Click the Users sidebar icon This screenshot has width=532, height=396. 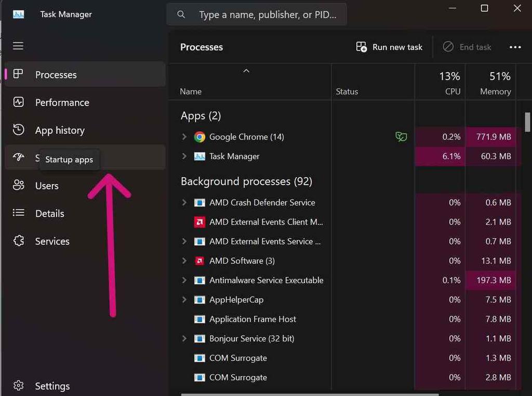(18, 185)
